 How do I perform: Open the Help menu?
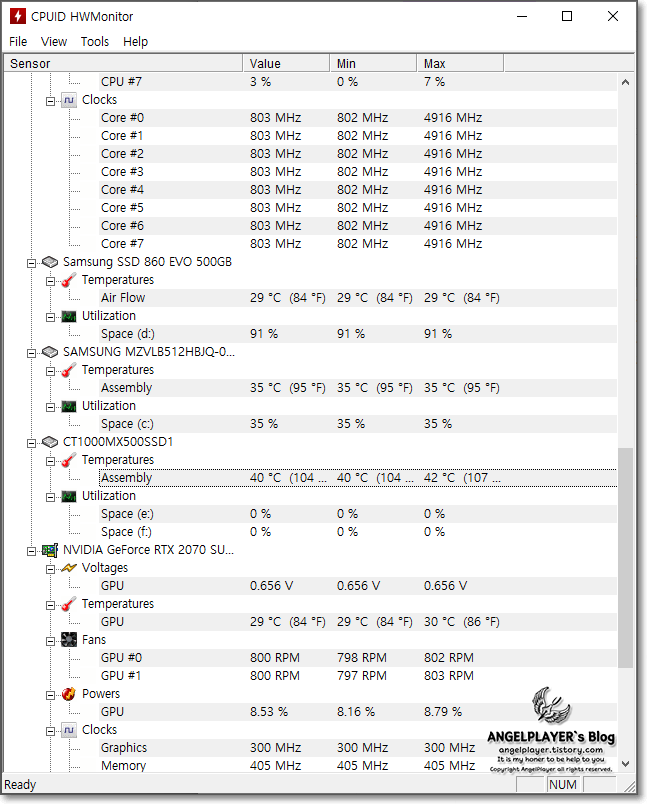pyautogui.click(x=135, y=42)
